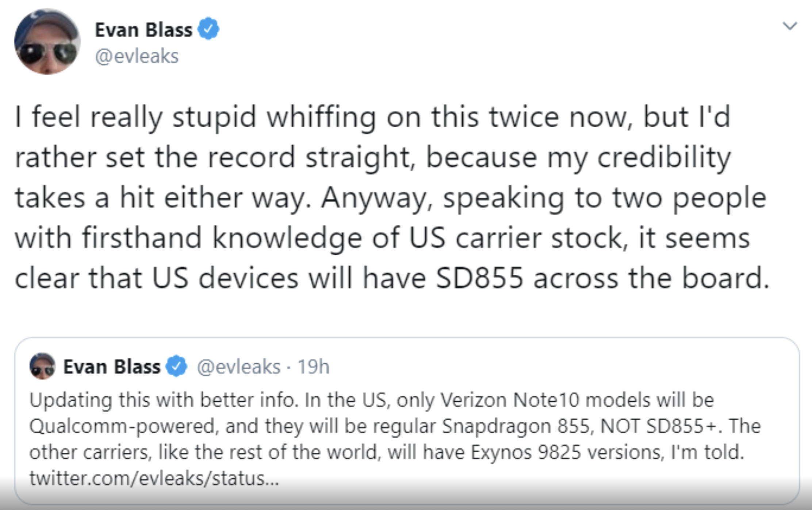
Task: Visit the @evleaks handle under the name
Action: pyautogui.click(x=137, y=56)
